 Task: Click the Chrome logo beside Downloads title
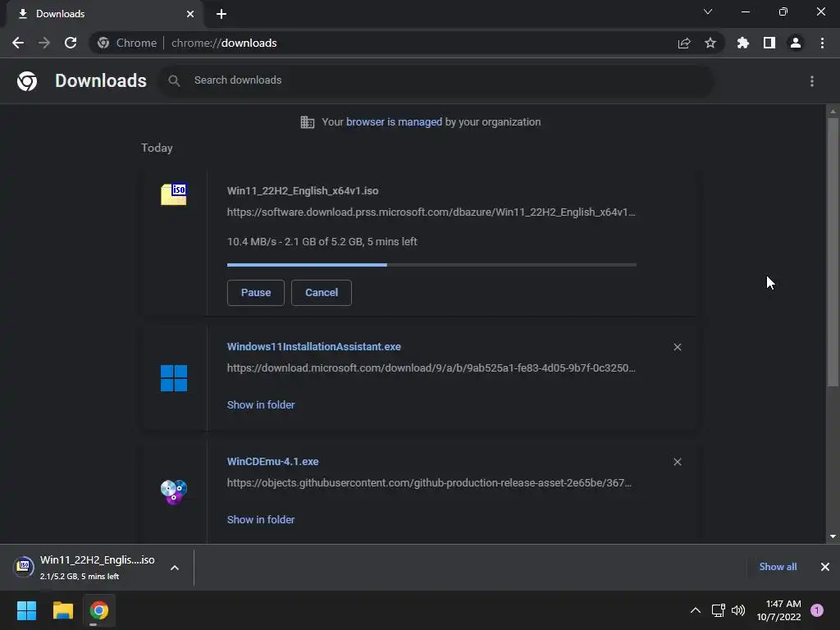click(x=27, y=81)
